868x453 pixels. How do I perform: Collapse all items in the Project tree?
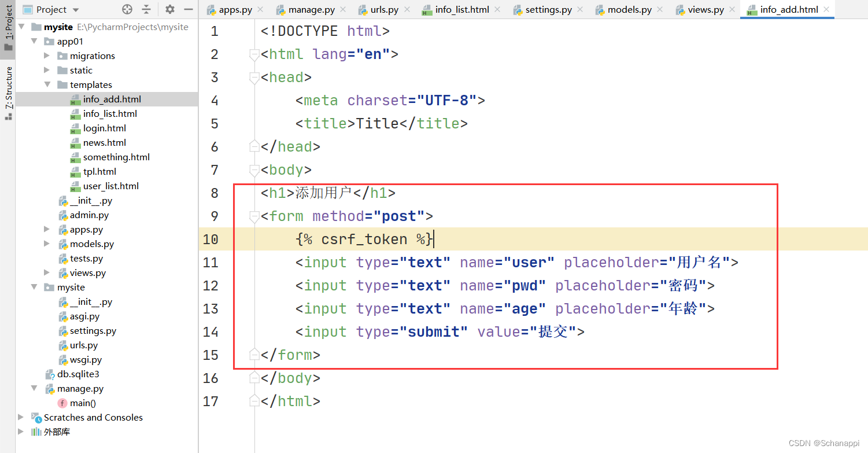coord(146,9)
